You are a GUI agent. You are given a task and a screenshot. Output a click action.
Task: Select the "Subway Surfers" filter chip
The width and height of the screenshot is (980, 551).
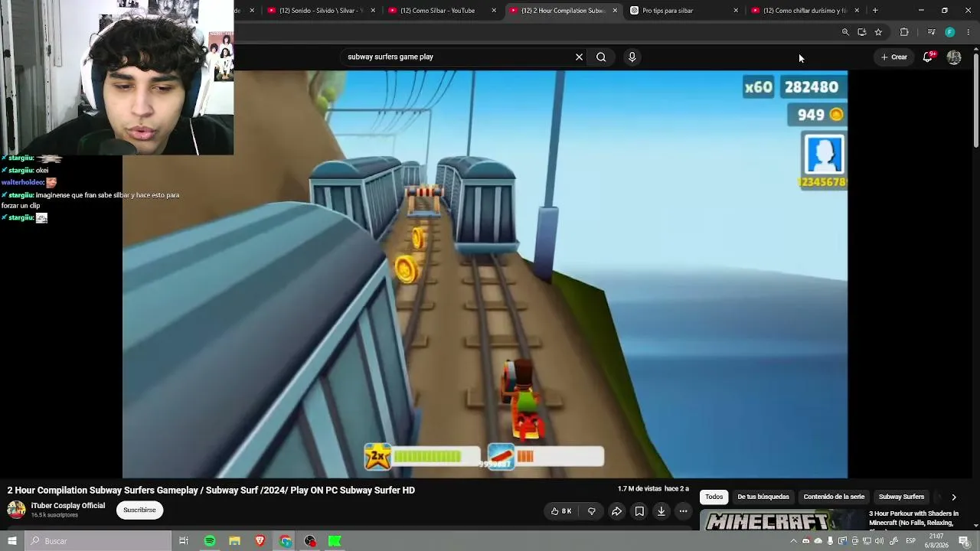click(x=901, y=497)
